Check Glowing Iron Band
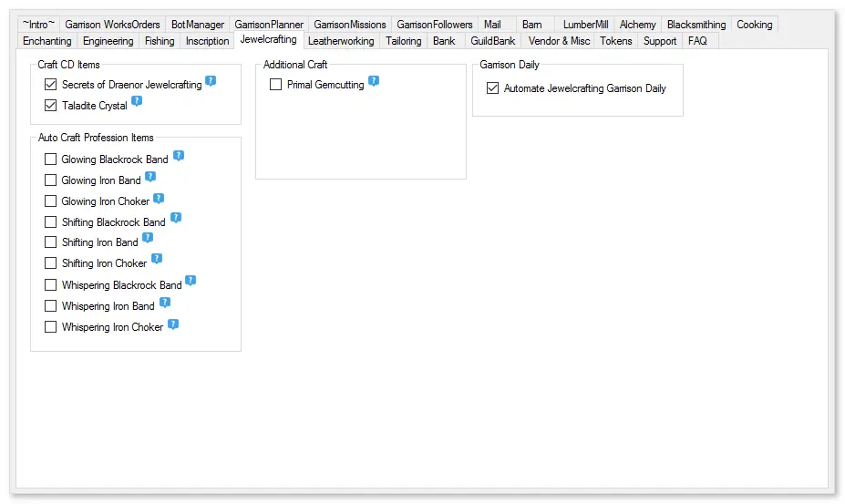This screenshot has width=845, height=504. [51, 180]
